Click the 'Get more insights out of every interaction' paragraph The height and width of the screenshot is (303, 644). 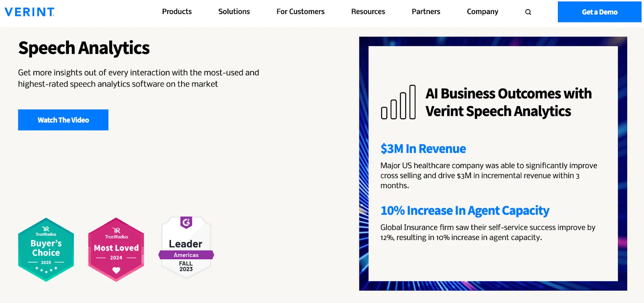138,78
